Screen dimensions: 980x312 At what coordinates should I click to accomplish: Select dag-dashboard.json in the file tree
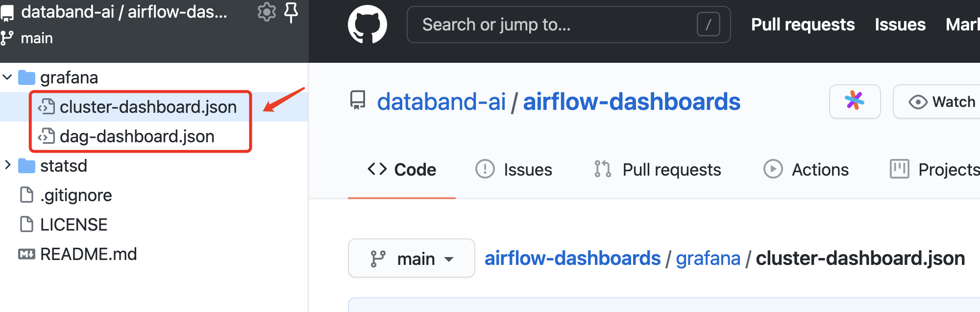137,136
